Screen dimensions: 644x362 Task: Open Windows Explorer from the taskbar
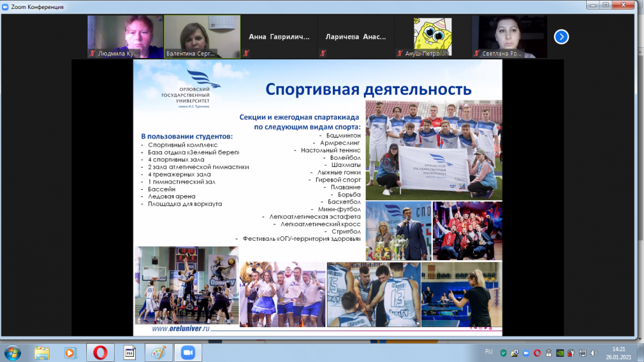[42, 352]
